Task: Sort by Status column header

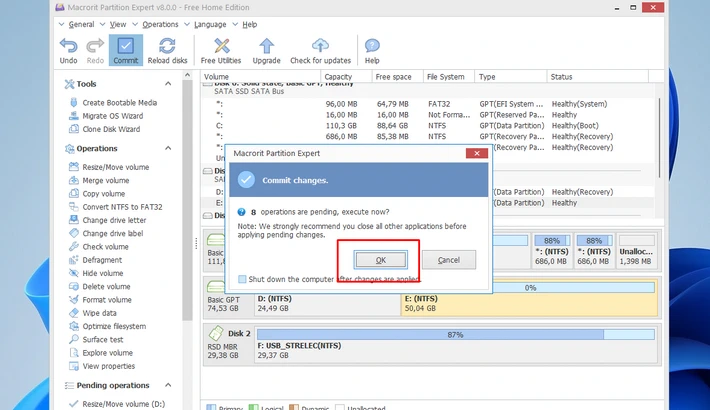Action: click(598, 77)
